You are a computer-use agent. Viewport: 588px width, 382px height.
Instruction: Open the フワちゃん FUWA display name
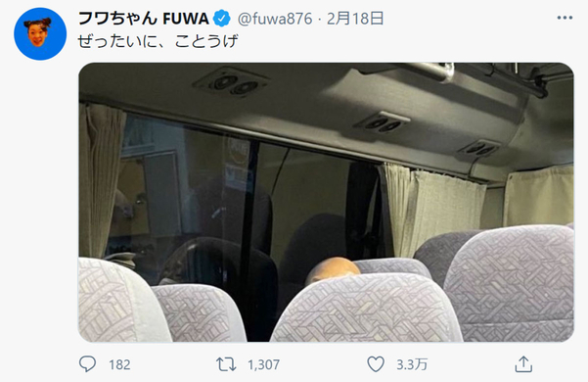point(143,19)
